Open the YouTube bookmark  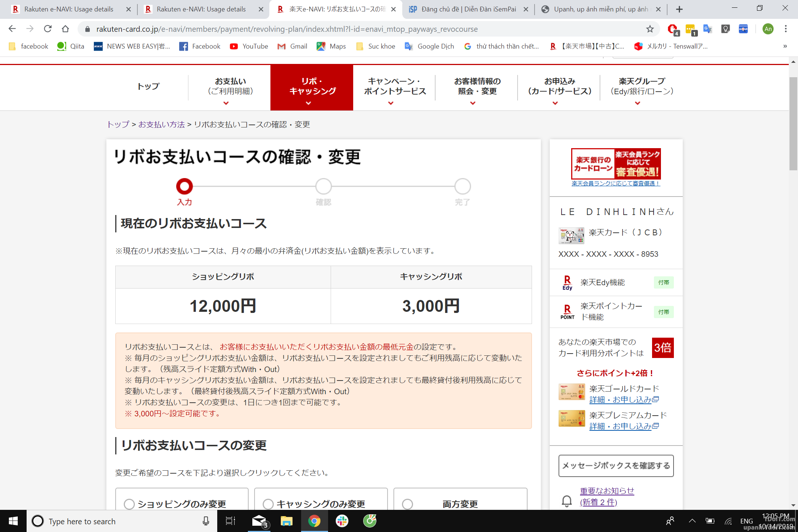point(249,46)
